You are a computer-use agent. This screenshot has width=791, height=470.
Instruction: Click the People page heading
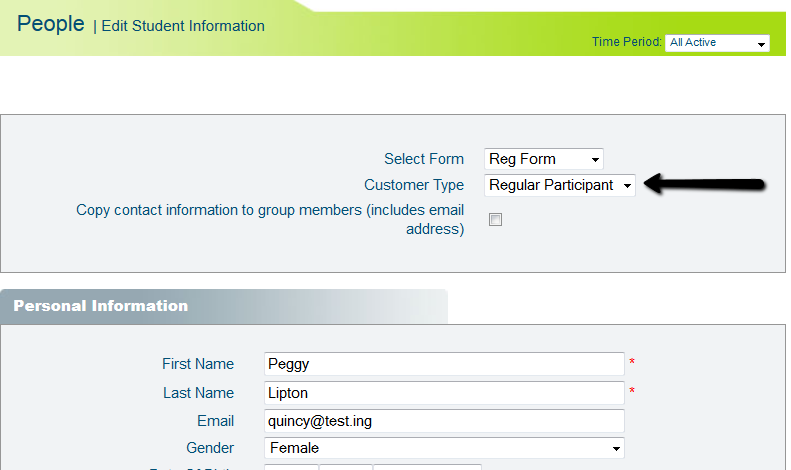[50, 24]
